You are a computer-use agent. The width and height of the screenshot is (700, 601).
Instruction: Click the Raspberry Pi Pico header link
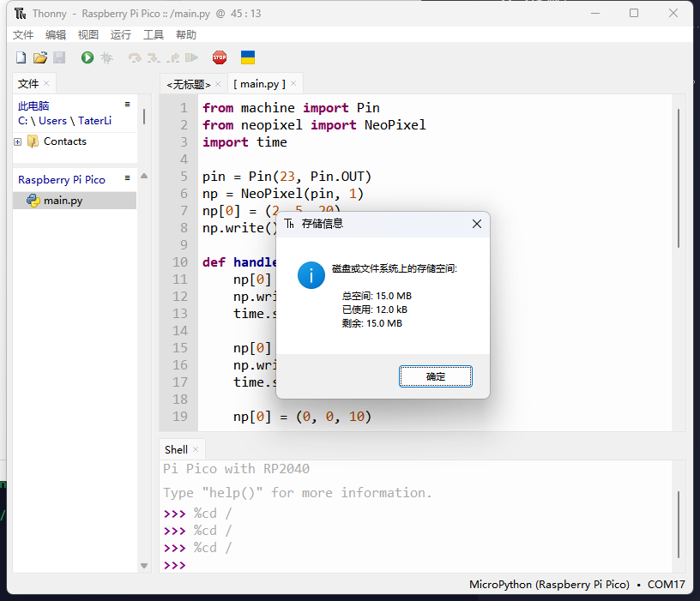click(62, 180)
